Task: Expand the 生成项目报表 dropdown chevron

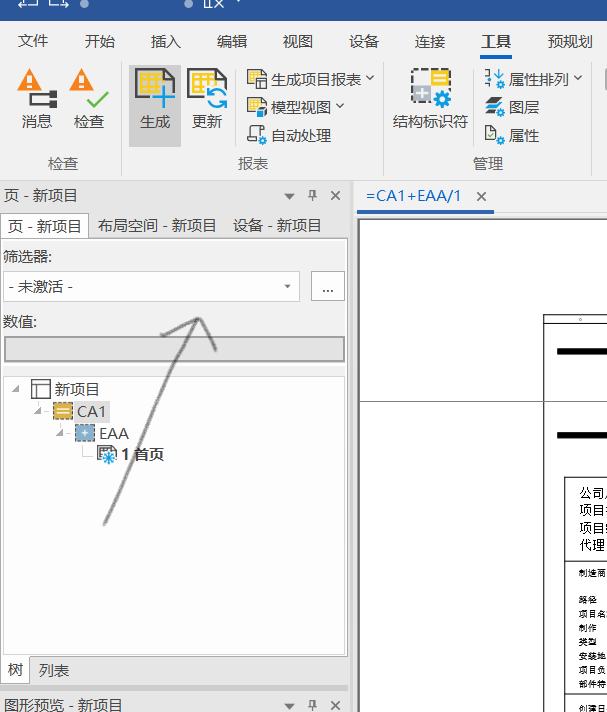Action: tap(370, 79)
